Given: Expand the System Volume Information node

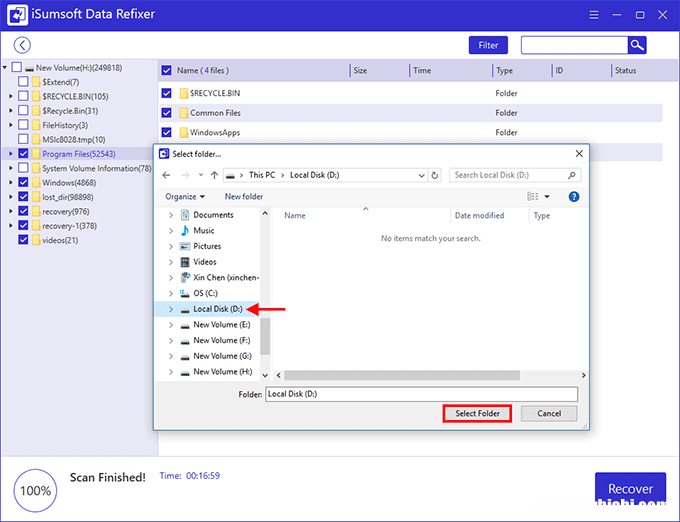Looking at the screenshot, I should click(x=11, y=168).
